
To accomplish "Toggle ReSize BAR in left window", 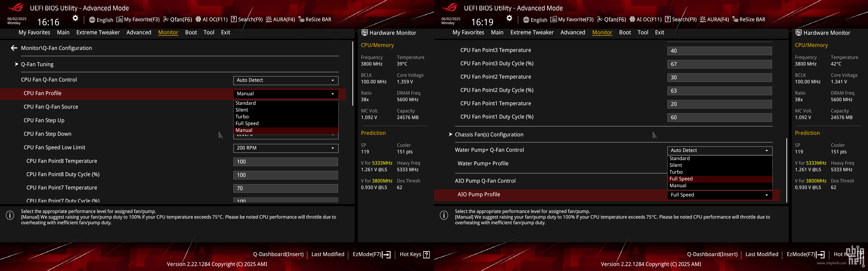I will tap(315, 19).
